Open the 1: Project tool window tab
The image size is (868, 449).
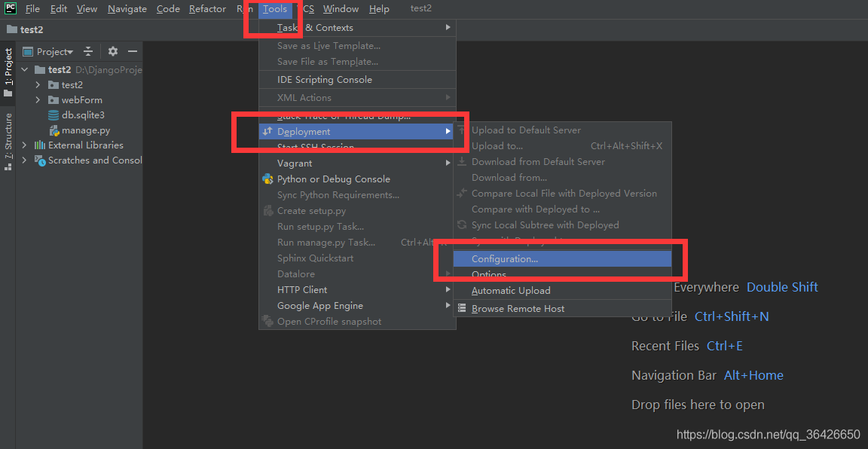pyautogui.click(x=8, y=72)
